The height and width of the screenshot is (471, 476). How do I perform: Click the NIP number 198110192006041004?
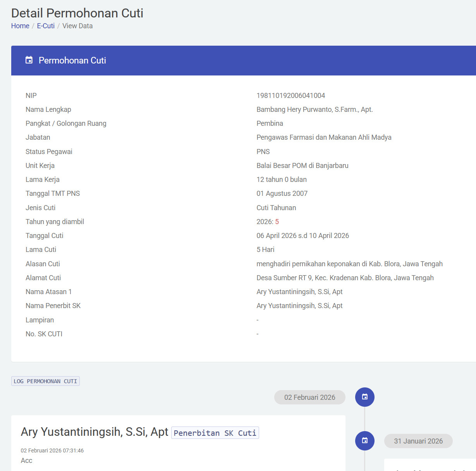point(290,96)
